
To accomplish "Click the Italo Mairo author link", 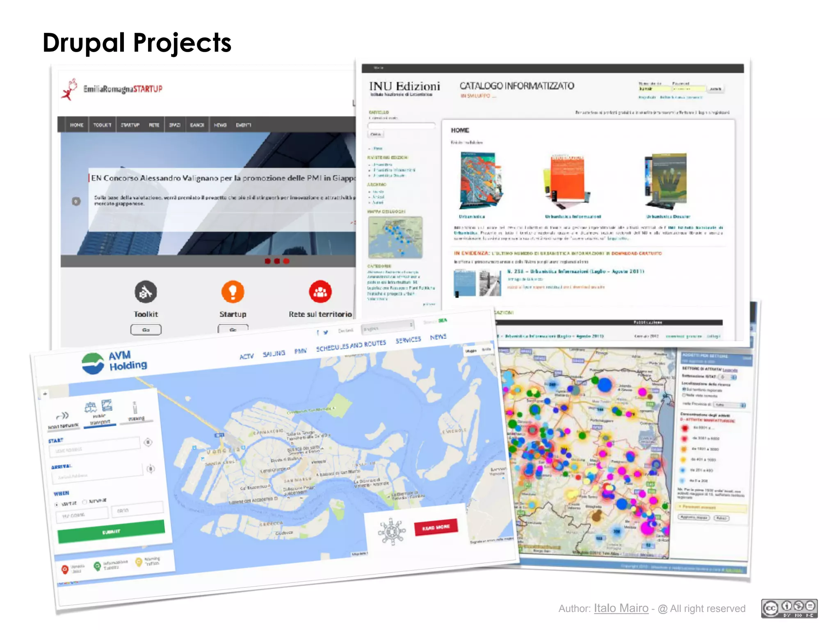I will (621, 608).
